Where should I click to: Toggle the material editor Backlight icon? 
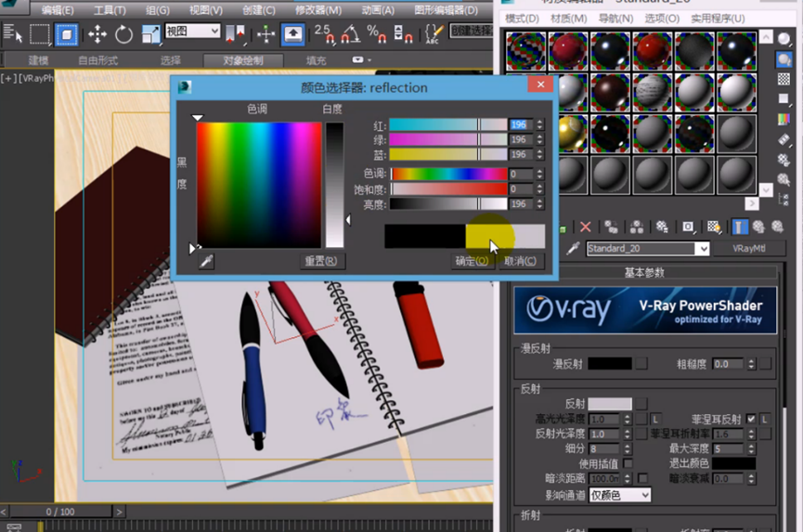click(x=784, y=59)
